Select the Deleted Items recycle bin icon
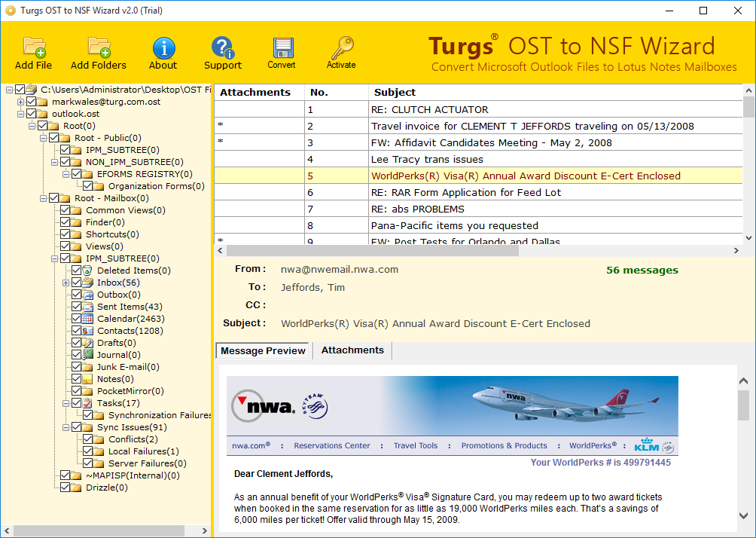The width and height of the screenshot is (756, 538). pos(88,271)
